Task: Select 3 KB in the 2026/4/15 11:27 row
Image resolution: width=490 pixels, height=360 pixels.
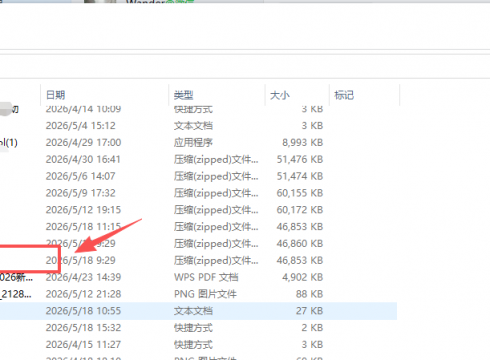Action: tap(312, 344)
